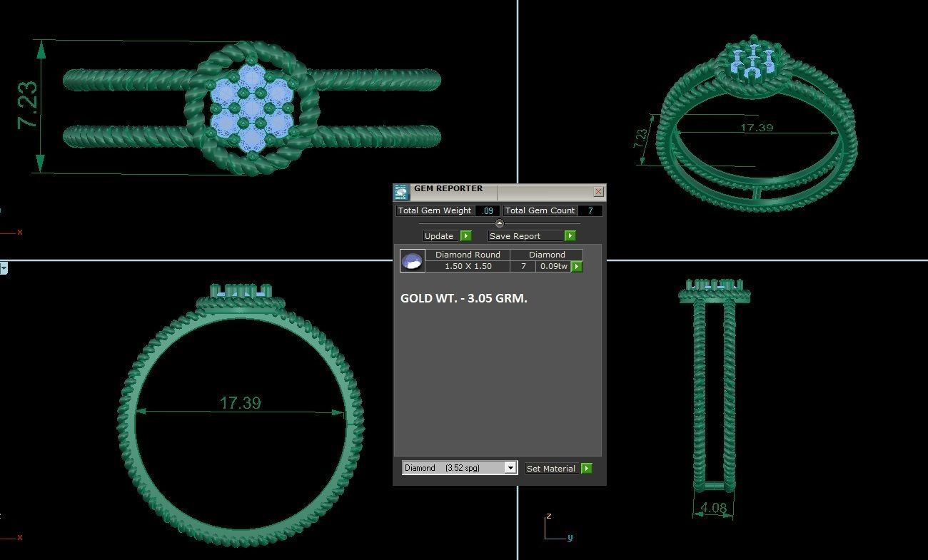Image resolution: width=928 pixels, height=560 pixels.
Task: Select the 1.50 X 1.50 size cell
Action: click(x=468, y=266)
